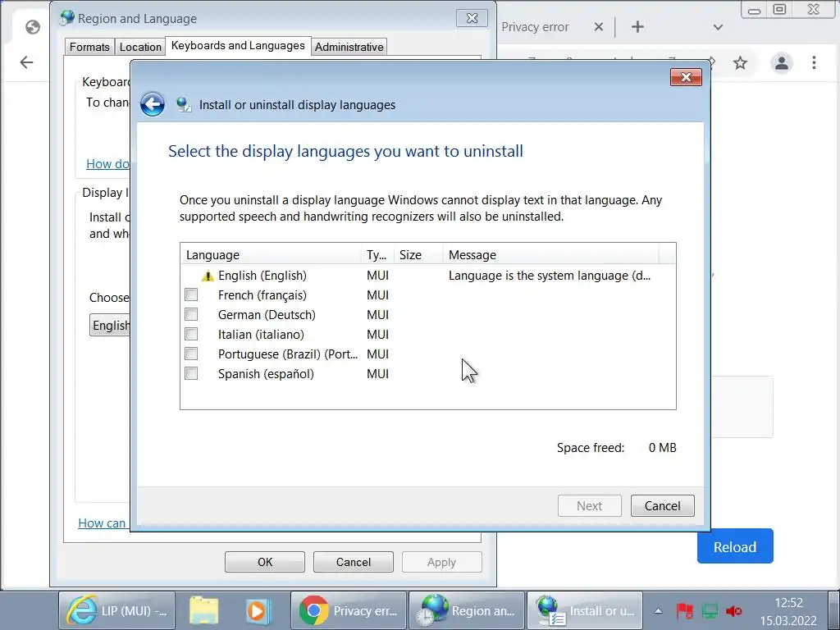Viewport: 840px width, 630px height.
Task: Click muted volume tray icon
Action: 734,610
